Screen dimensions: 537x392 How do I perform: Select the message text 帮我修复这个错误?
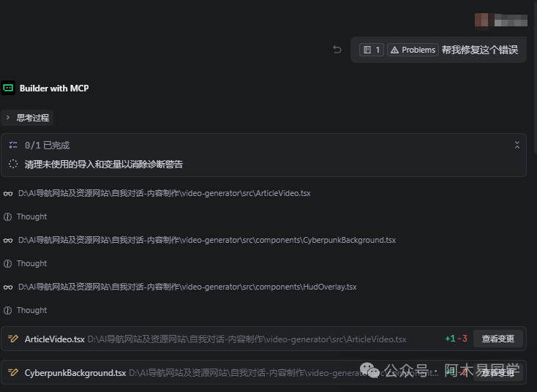480,50
